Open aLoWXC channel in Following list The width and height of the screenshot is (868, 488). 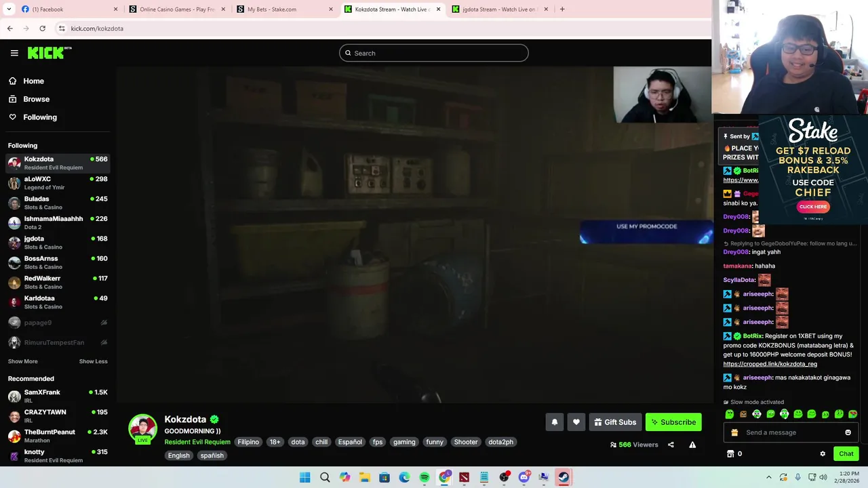pos(58,182)
